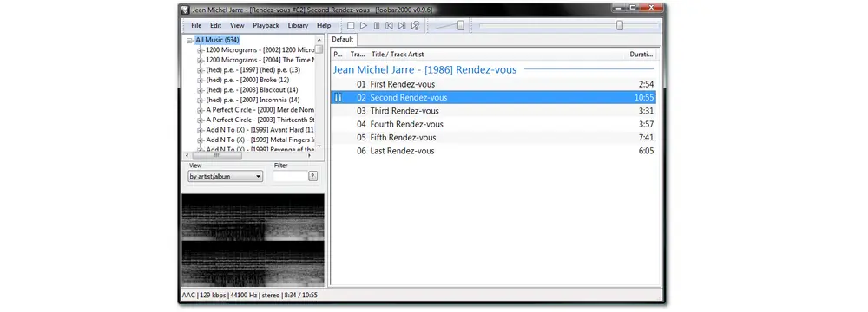
Task: Click the 7:41 duration value
Action: [x=646, y=137]
